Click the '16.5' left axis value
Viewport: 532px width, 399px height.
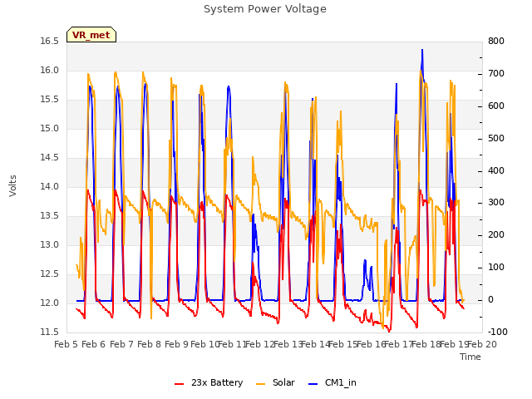(50, 42)
